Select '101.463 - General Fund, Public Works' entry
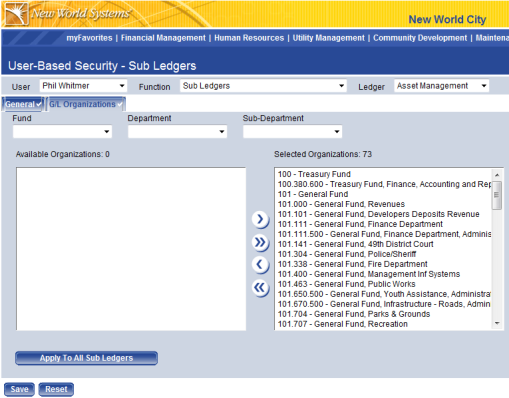Viewport: 509px width, 398px height. 383,284
